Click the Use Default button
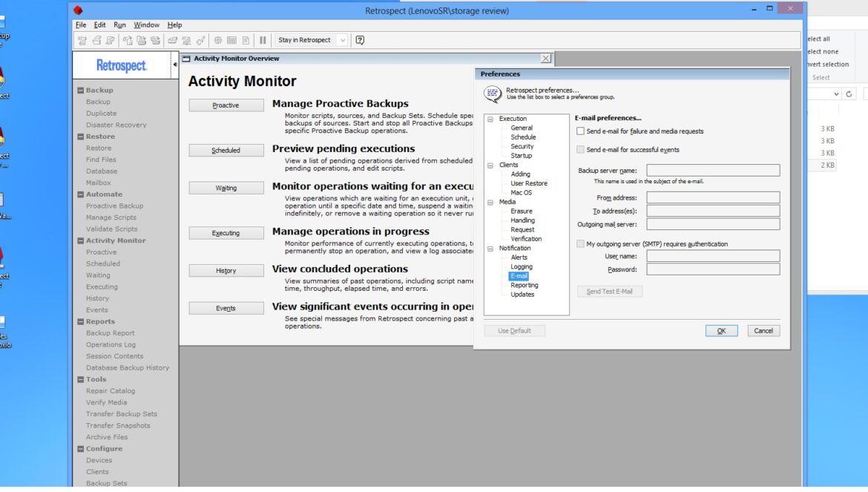Viewport: 868px width, 492px height. (x=514, y=330)
